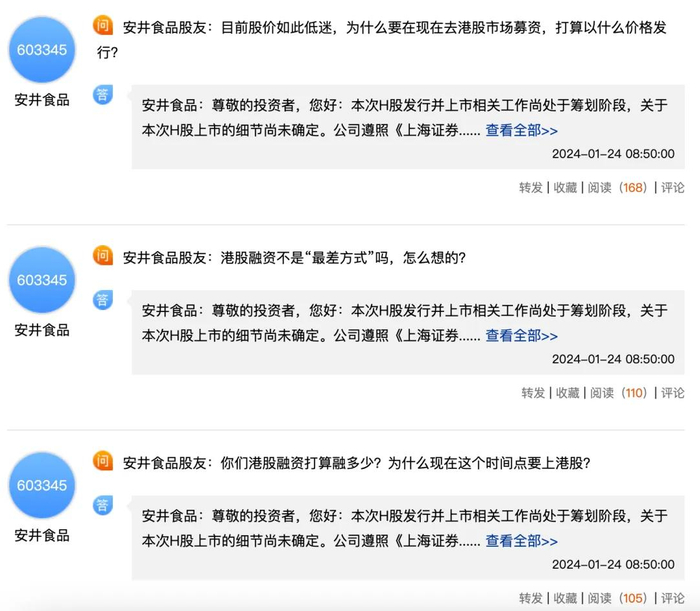Open 查看全部>> in the '融多少' answer

coord(521,541)
